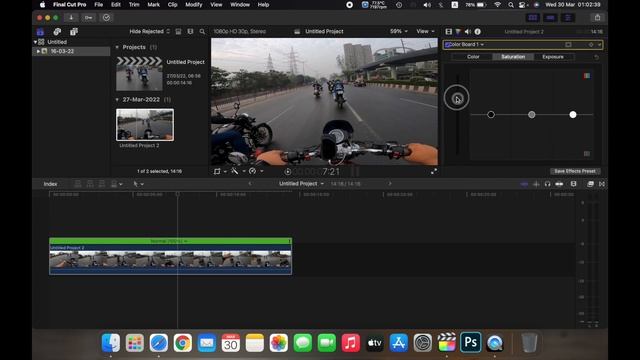Click the Share export icon
Image resolution: width=640 pixels, height=360 pixels.
pos(598,18)
